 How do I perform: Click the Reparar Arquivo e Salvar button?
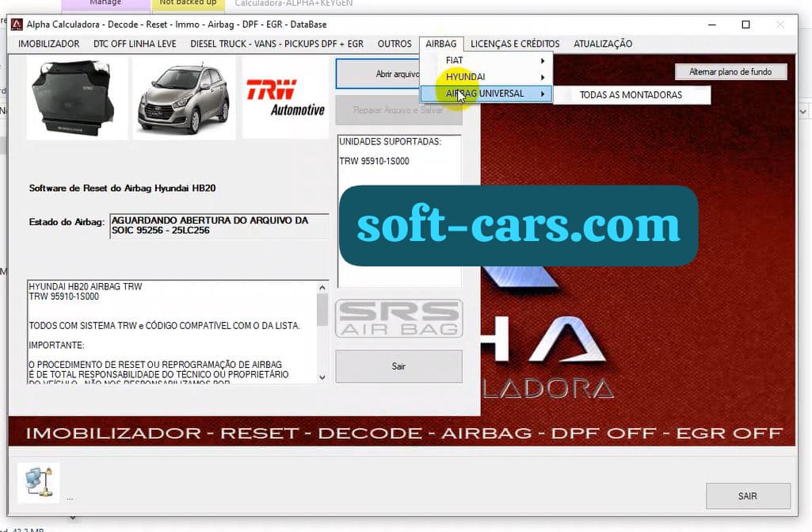(398, 110)
